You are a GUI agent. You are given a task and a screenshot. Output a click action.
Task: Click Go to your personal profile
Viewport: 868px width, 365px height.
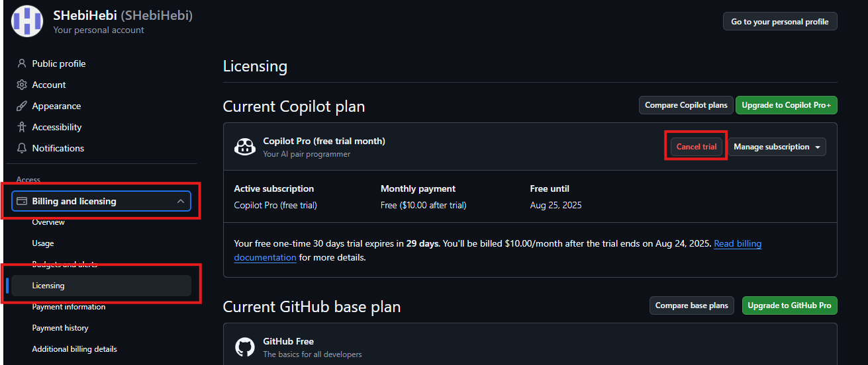click(x=780, y=22)
